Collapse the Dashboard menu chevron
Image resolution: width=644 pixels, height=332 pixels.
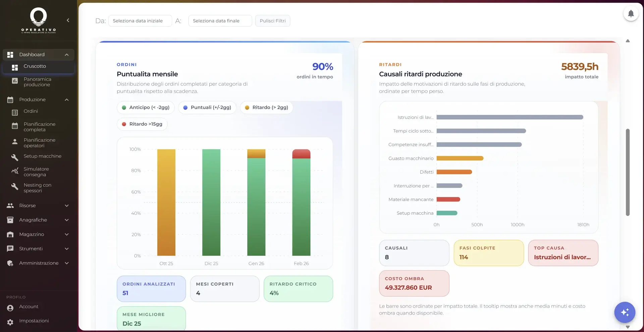point(67,55)
